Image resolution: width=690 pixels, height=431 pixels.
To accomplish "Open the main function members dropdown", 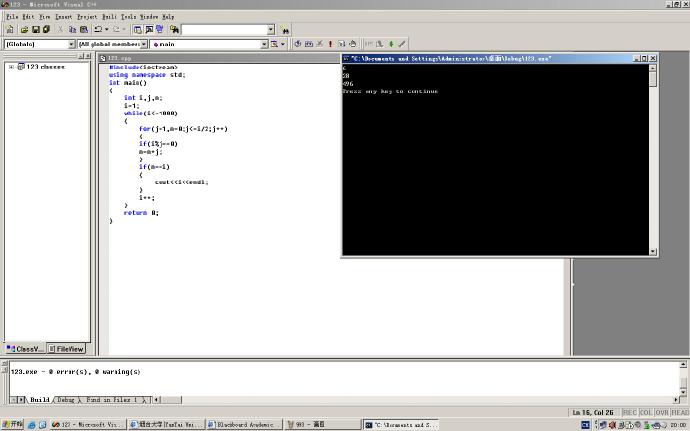I will click(264, 44).
